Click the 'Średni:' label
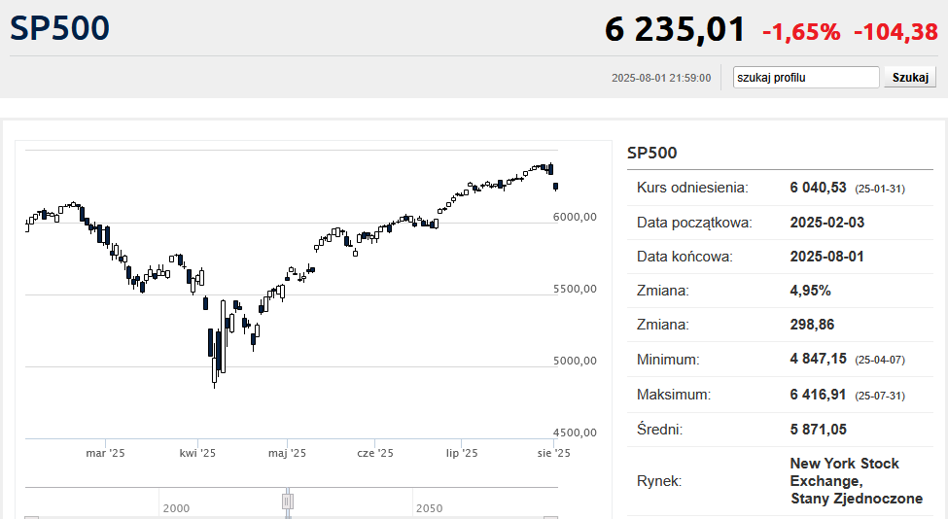 [660, 429]
